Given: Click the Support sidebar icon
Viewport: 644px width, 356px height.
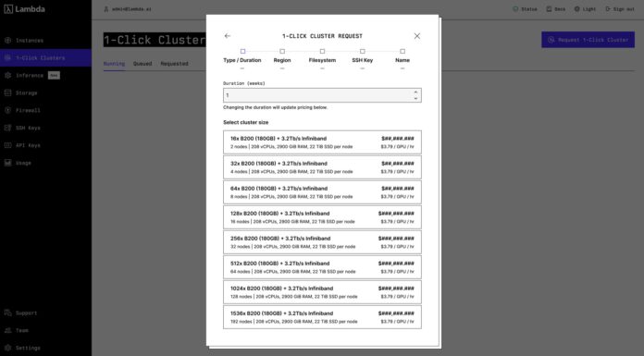Looking at the screenshot, I should [x=7, y=313].
